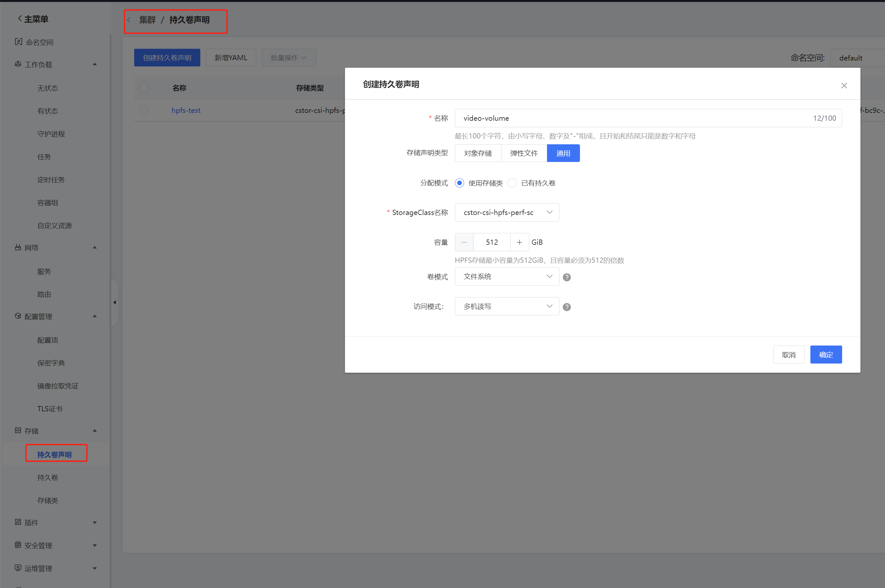The image size is (885, 588).
Task: Open the services menu item
Action: 44,272
